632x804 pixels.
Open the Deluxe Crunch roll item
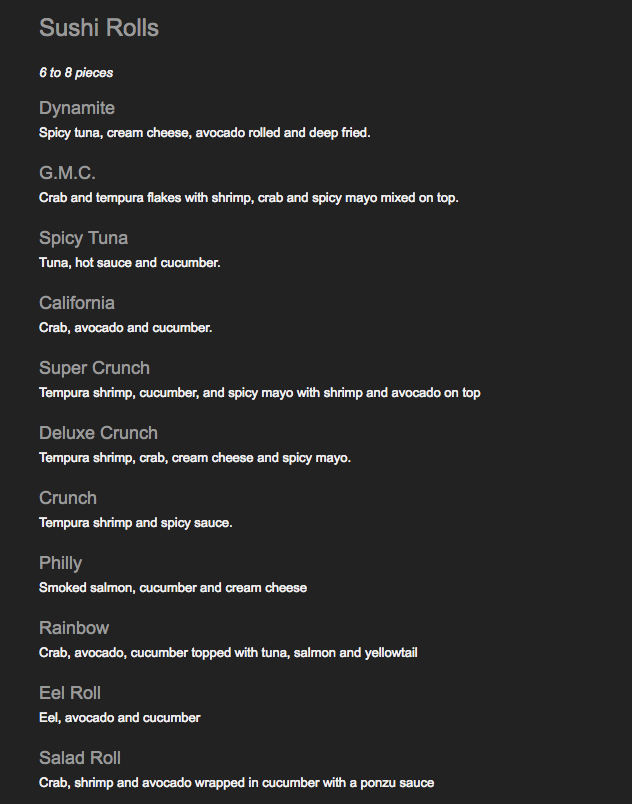click(x=98, y=433)
